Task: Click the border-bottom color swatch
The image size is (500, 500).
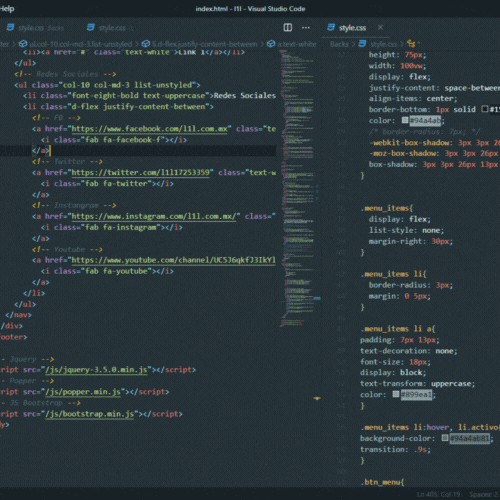Action: [485, 109]
